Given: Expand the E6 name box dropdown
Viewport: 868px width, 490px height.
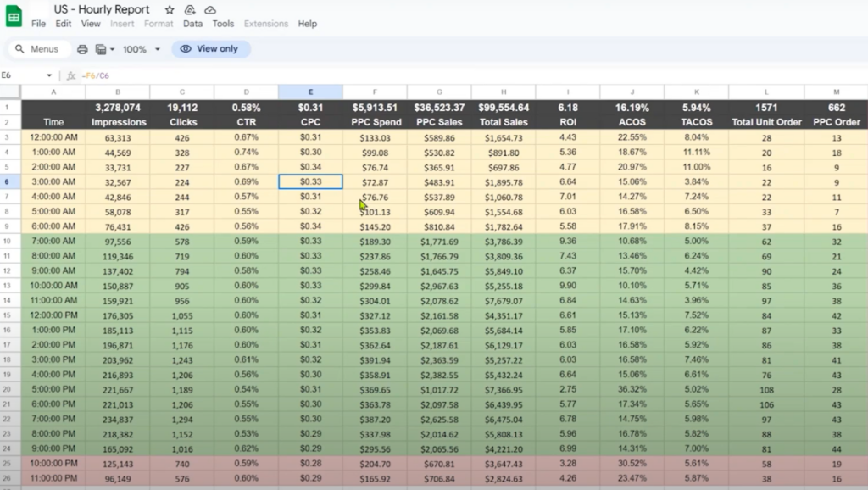Looking at the screenshot, I should pos(49,75).
